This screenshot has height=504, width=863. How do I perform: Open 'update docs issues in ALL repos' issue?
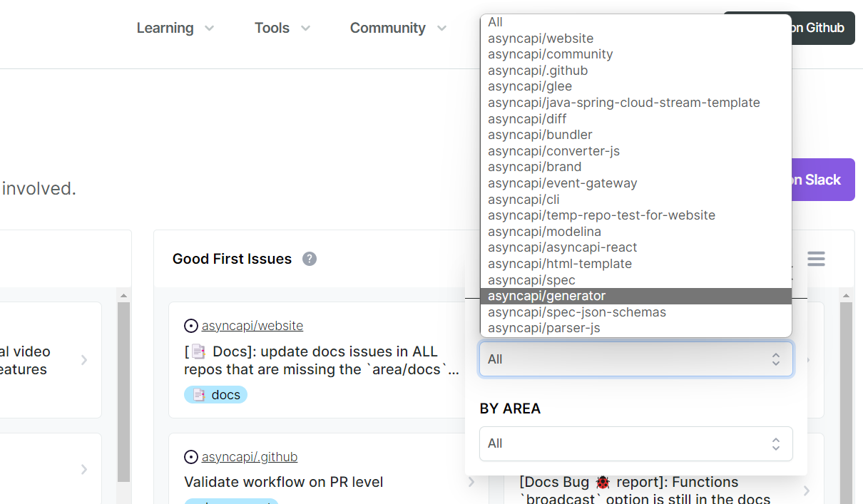point(322,360)
